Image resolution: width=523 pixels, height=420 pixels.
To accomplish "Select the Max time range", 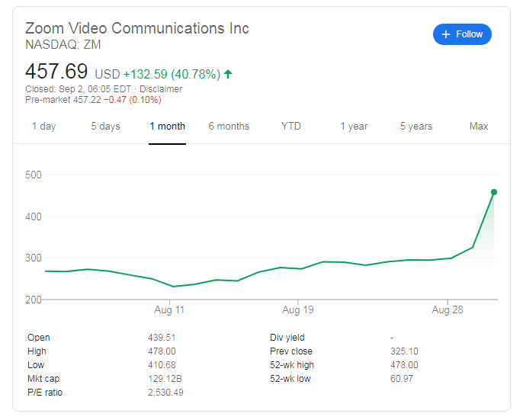I will pos(479,127).
